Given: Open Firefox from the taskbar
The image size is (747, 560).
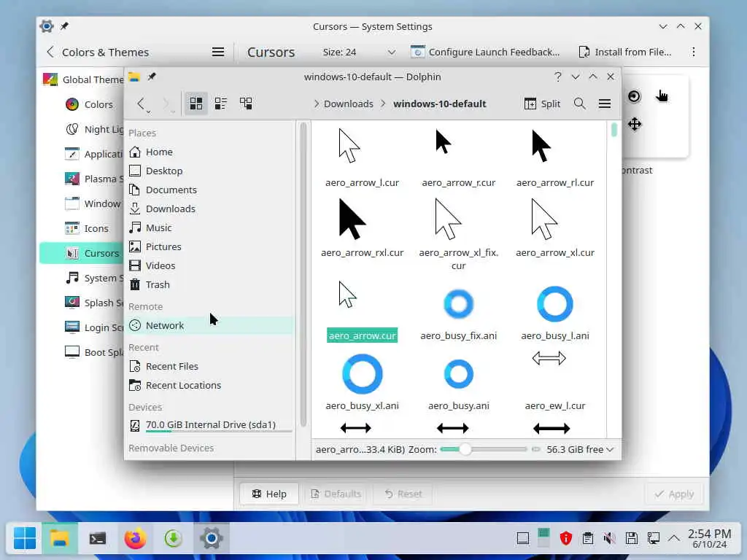Looking at the screenshot, I should pos(135,539).
